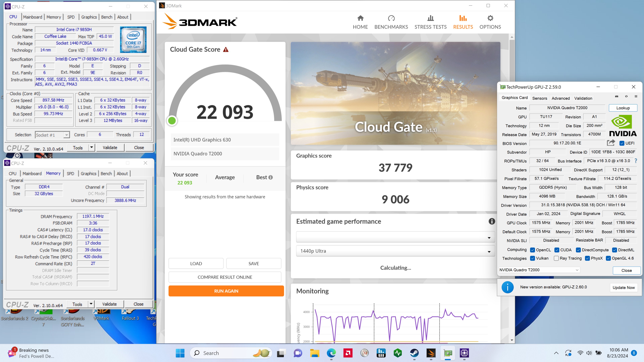Viewport: 644px width, 362px height.
Task: Switch to Sensors tab in GPU-Z
Action: click(x=540, y=98)
